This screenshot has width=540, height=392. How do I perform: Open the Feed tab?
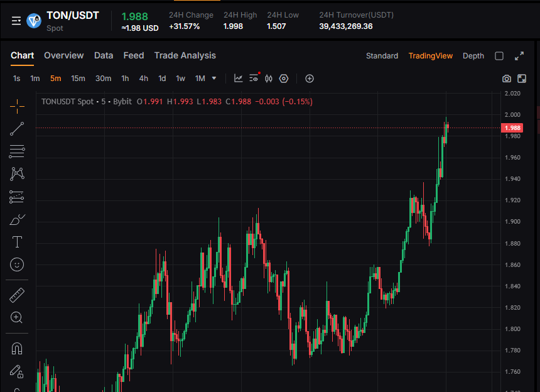click(x=134, y=55)
